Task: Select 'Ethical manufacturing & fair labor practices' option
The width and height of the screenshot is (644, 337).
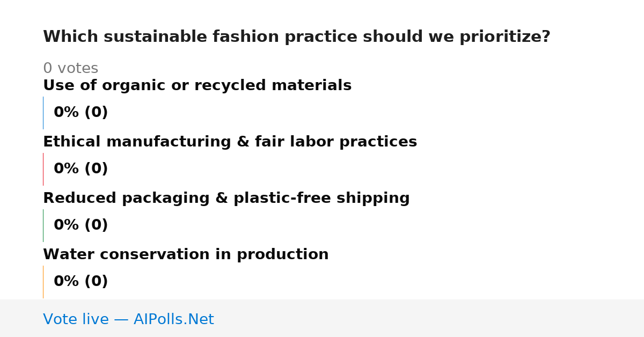Action: coord(230,142)
